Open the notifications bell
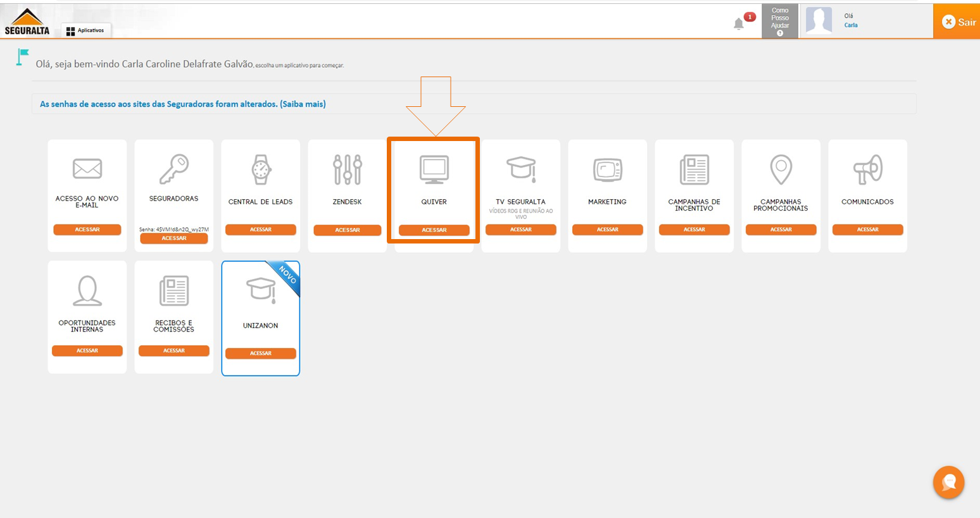The width and height of the screenshot is (980, 518). (x=739, y=24)
